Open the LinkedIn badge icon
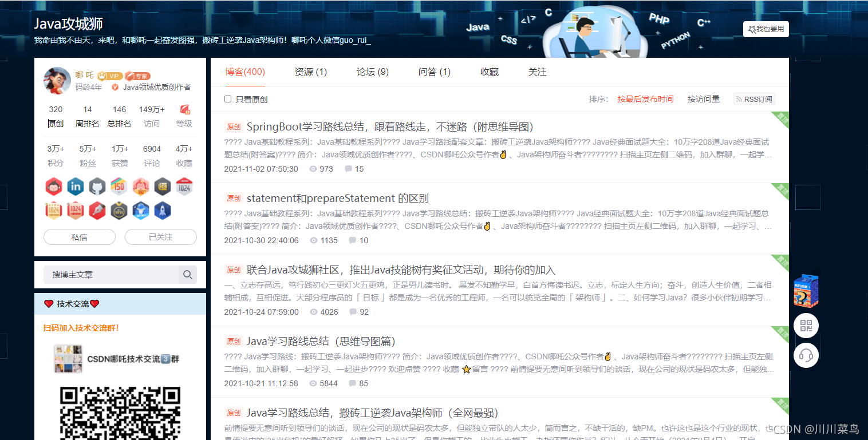868x440 pixels. [x=76, y=187]
